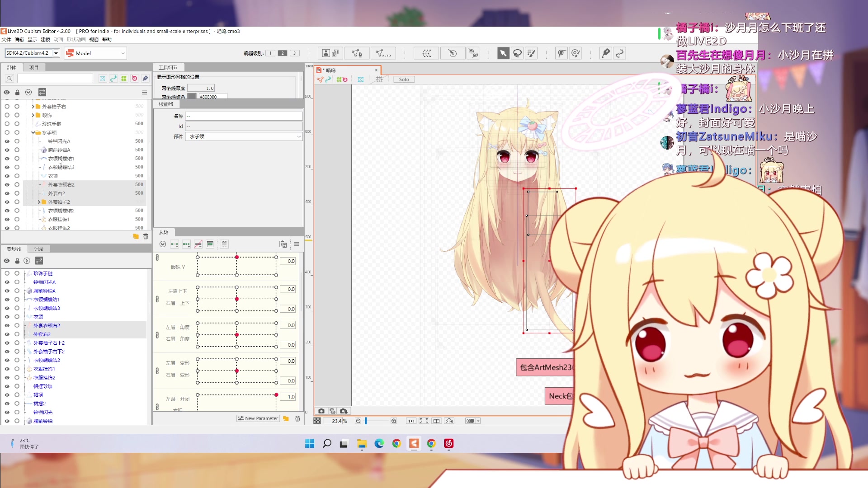
Task: Create a warp deformer from toolbar
Action: click(x=426, y=53)
